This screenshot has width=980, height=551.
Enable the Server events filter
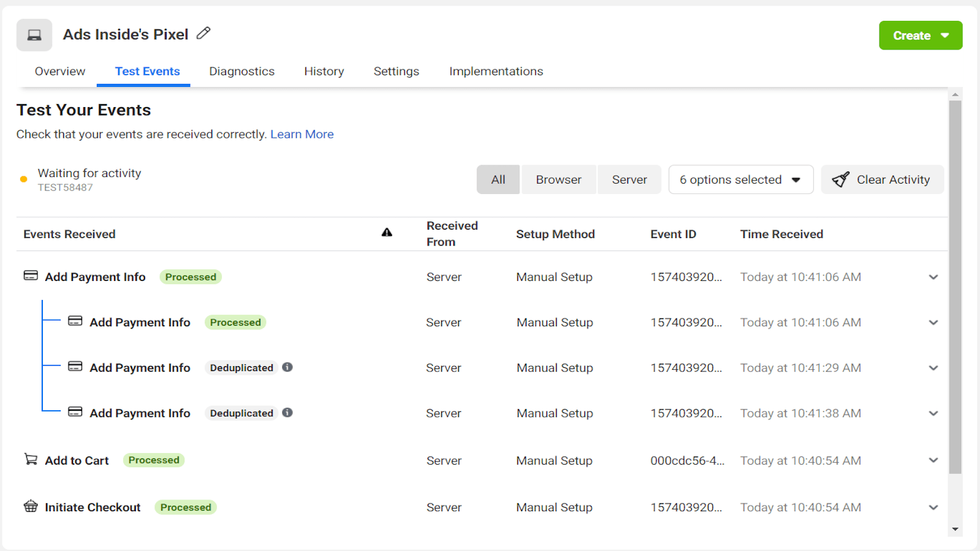click(x=629, y=179)
